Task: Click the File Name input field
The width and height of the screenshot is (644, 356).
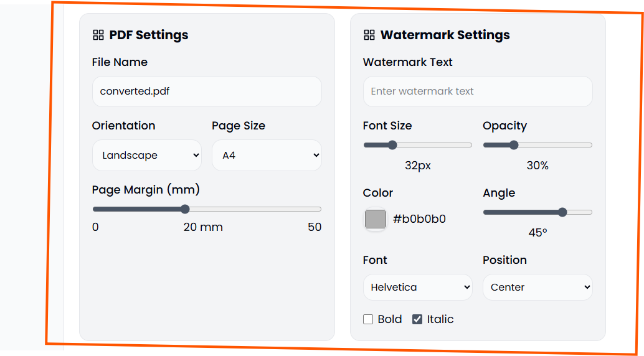Action: (207, 91)
